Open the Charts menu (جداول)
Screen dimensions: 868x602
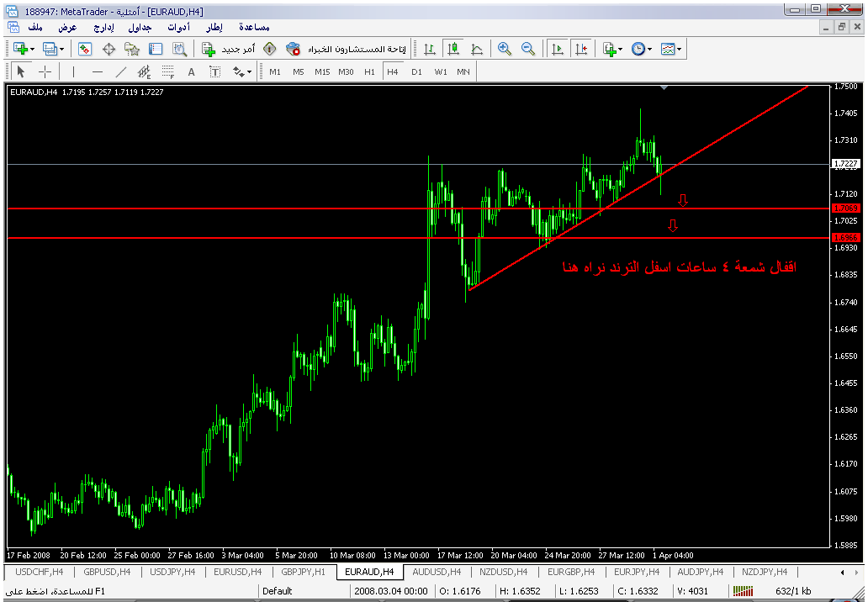(x=140, y=27)
